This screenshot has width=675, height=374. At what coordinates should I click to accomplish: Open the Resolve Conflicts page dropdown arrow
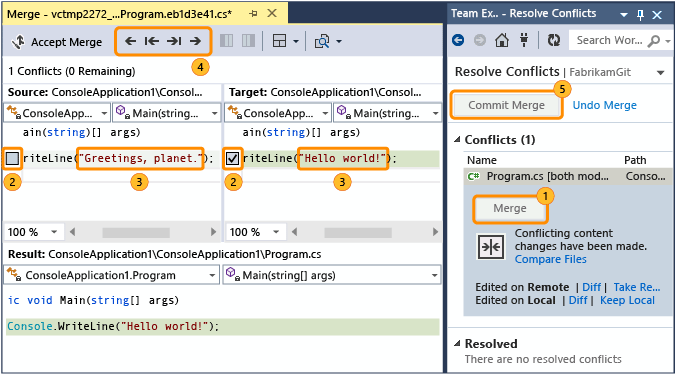[661, 72]
